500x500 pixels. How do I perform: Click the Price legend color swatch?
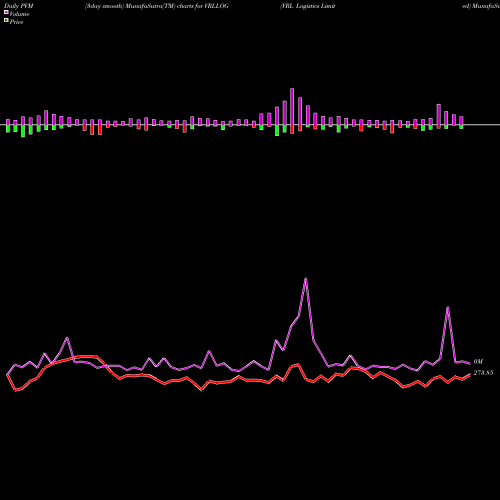pos(6,21)
